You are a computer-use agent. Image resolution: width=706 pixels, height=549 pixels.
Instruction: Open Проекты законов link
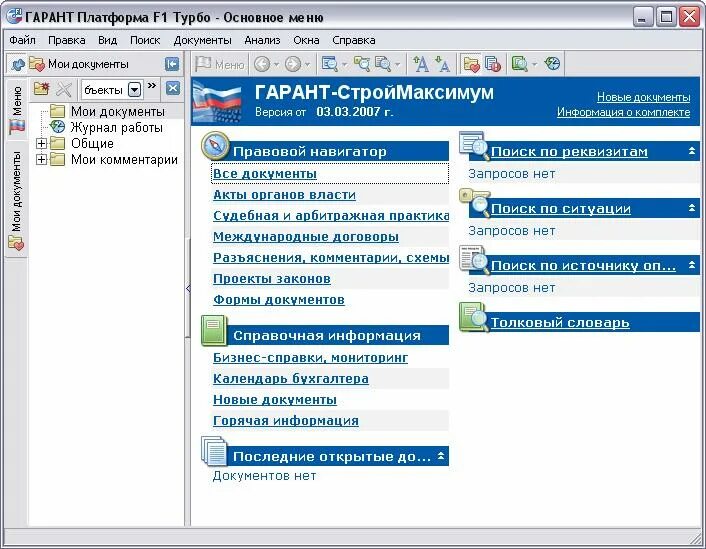point(272,279)
